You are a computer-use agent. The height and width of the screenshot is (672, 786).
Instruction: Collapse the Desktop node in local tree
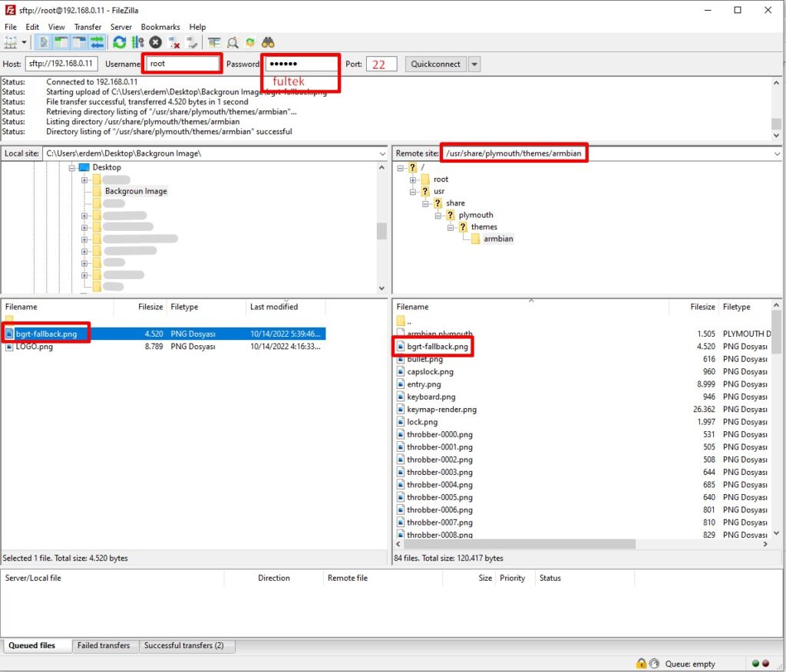pos(72,167)
